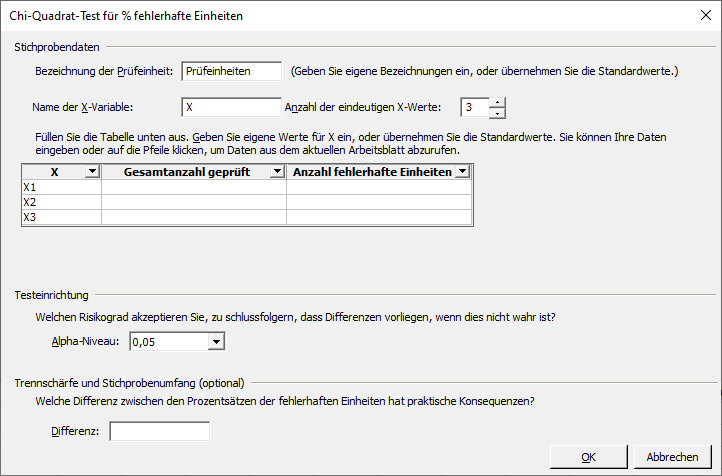Click the Bezeichnung der Prüfeinheit label

tap(104, 71)
